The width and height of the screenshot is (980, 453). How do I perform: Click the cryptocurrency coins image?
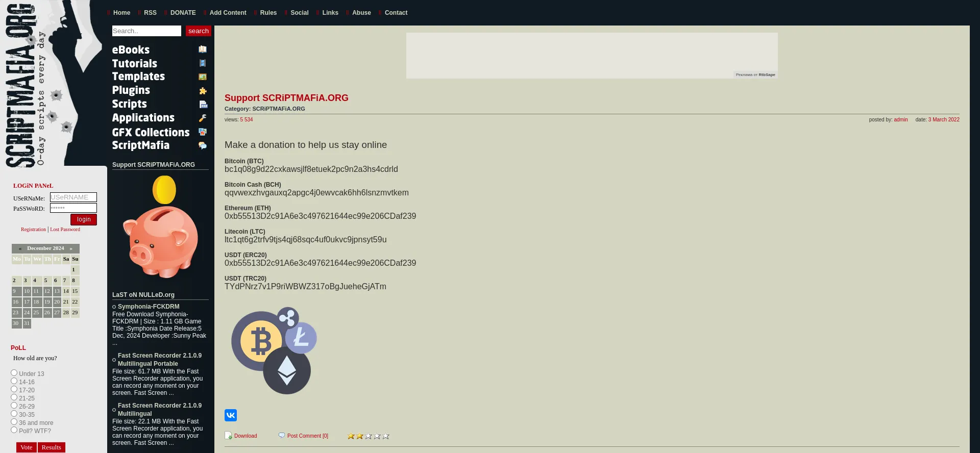pos(274,350)
